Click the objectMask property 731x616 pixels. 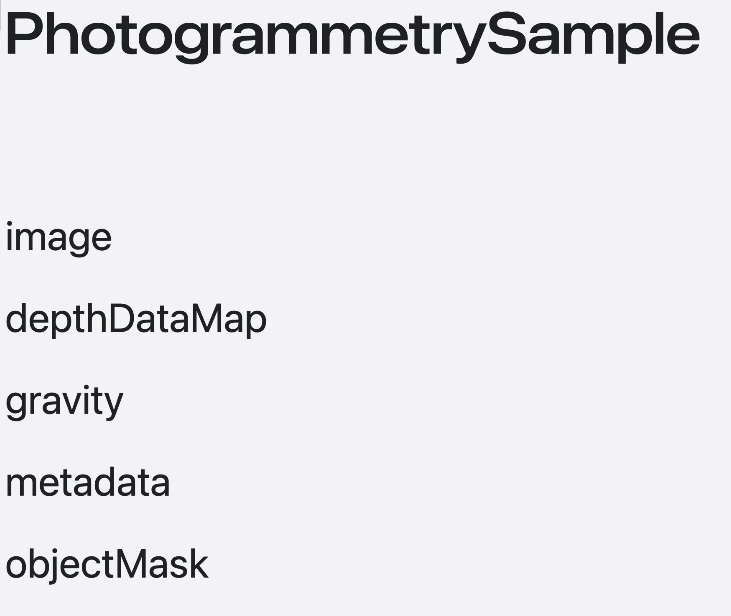pyautogui.click(x=107, y=565)
